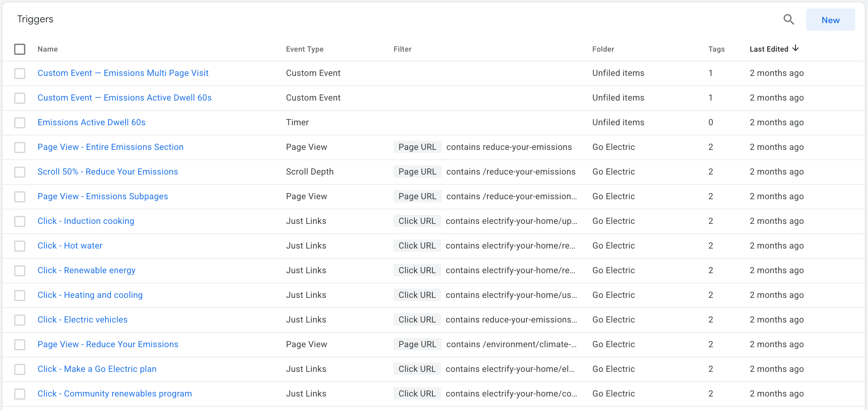Image resolution: width=868 pixels, height=410 pixels.
Task: Sort by the Tags column header
Action: click(x=716, y=49)
